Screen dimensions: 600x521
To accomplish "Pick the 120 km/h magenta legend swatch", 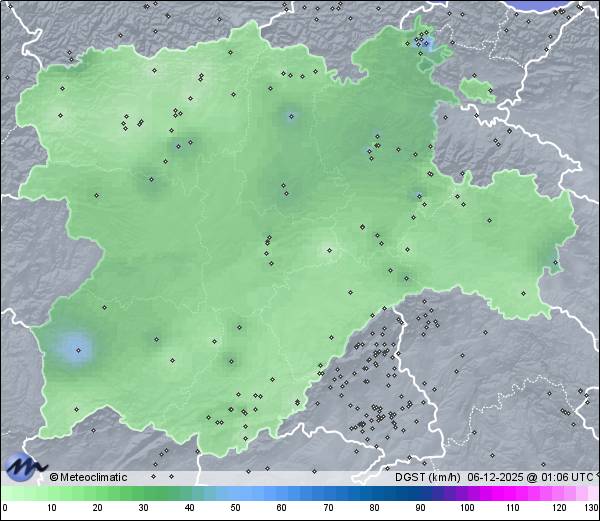I will [x=558, y=494].
